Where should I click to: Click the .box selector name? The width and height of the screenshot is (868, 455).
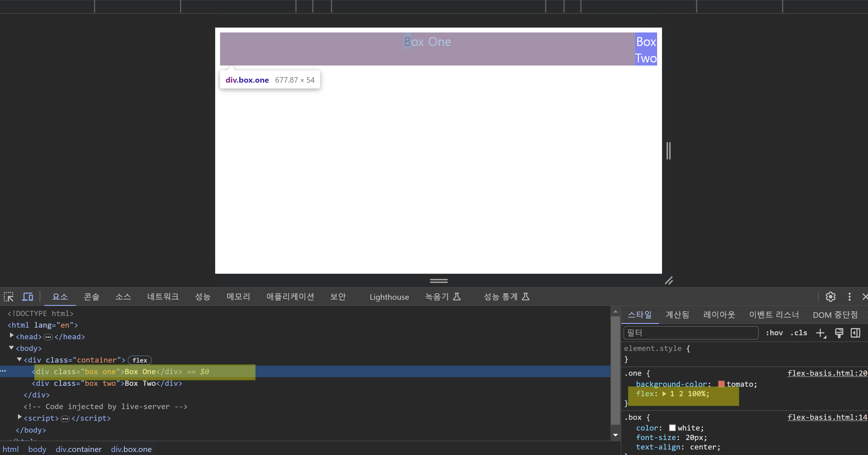point(633,417)
